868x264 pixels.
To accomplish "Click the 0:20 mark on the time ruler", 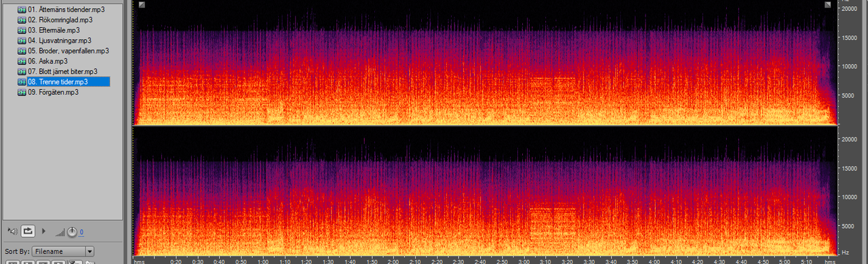I will coord(176,261).
